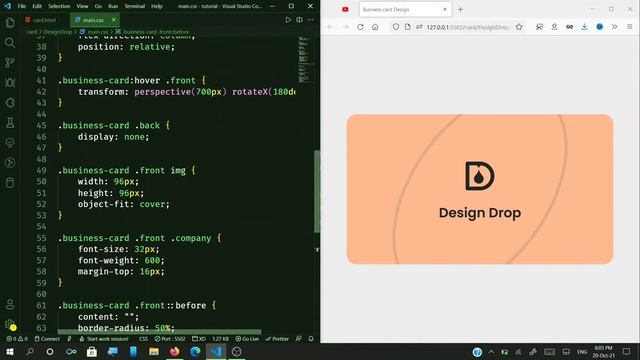Open the Search view in activity bar
The height and width of the screenshot is (360, 640).
click(x=10, y=42)
